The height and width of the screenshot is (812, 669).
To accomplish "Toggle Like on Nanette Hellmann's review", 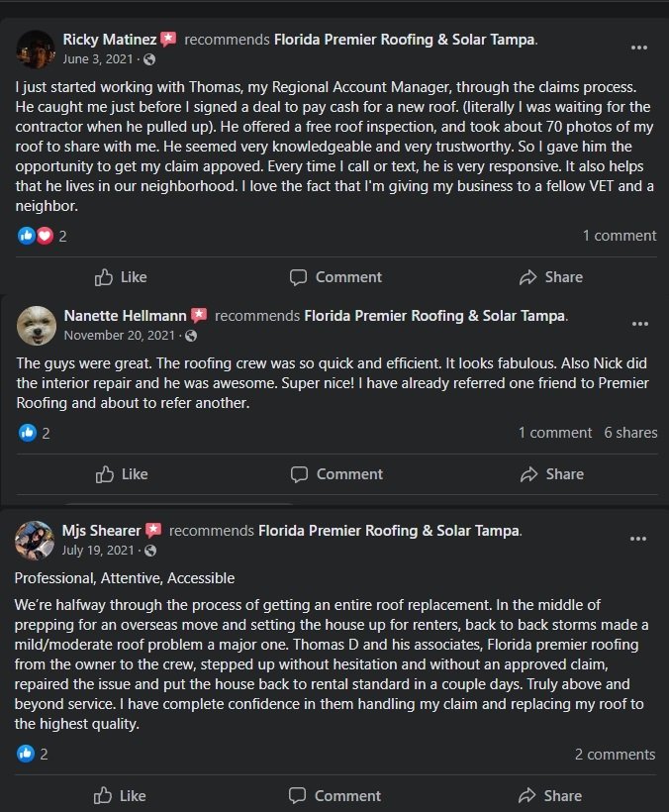I will coord(121,474).
